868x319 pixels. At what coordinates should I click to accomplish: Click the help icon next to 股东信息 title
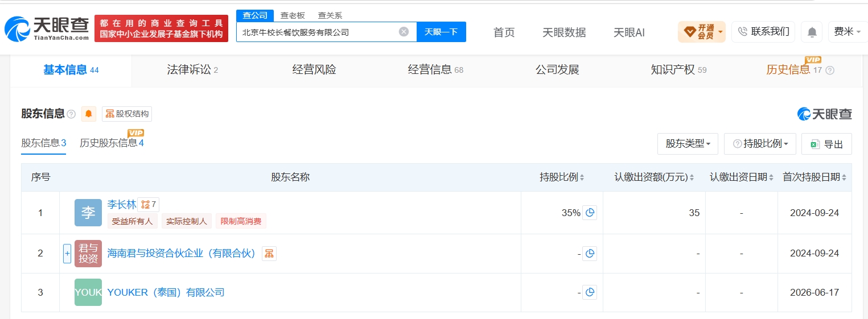[71, 114]
